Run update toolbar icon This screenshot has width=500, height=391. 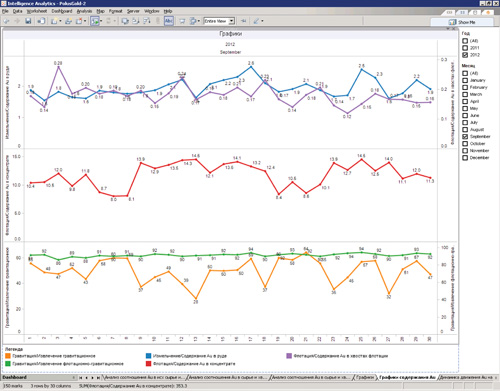coord(108,21)
